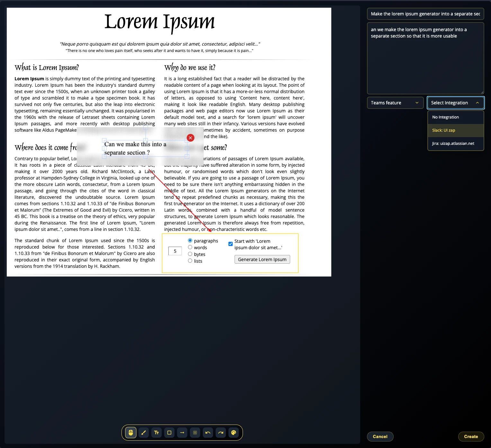Image resolution: width=491 pixels, height=448 pixels.
Task: Undo the last annotation
Action: (x=208, y=433)
